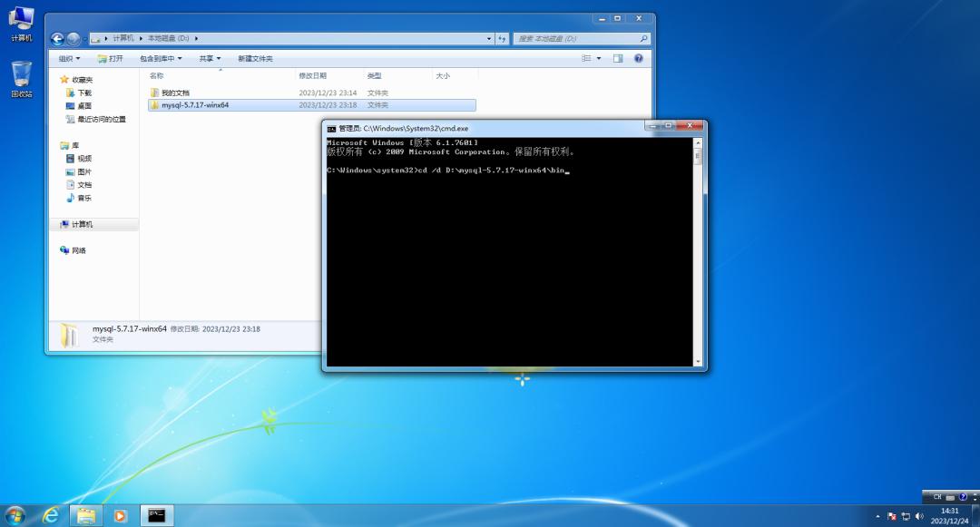980x527 pixels.
Task: Click the cmd window title bar icon
Action: click(x=331, y=129)
